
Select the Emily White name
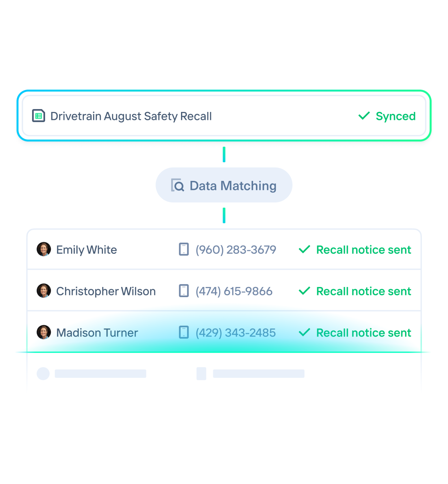coord(87,250)
